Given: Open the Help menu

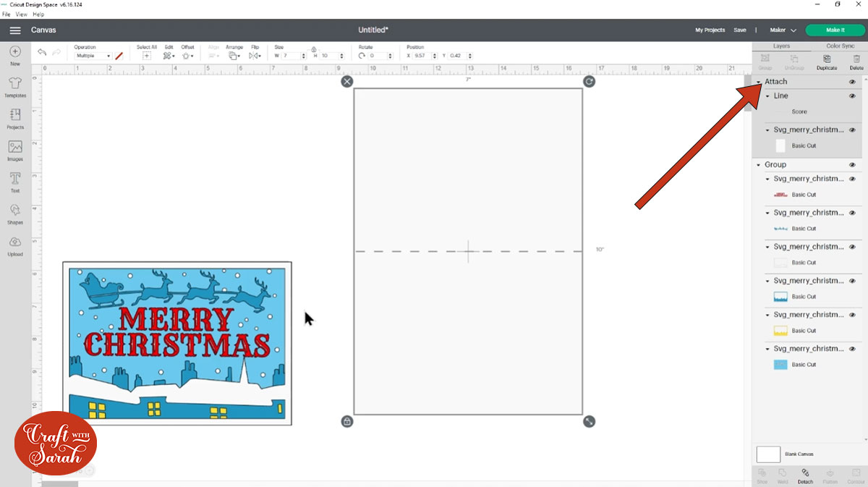Looking at the screenshot, I should point(38,14).
